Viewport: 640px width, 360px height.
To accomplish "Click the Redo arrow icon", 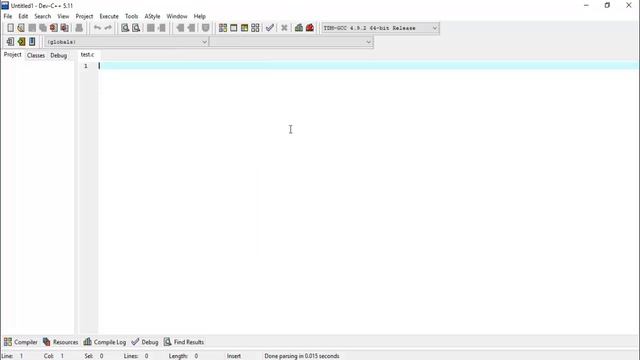I will click(x=108, y=28).
